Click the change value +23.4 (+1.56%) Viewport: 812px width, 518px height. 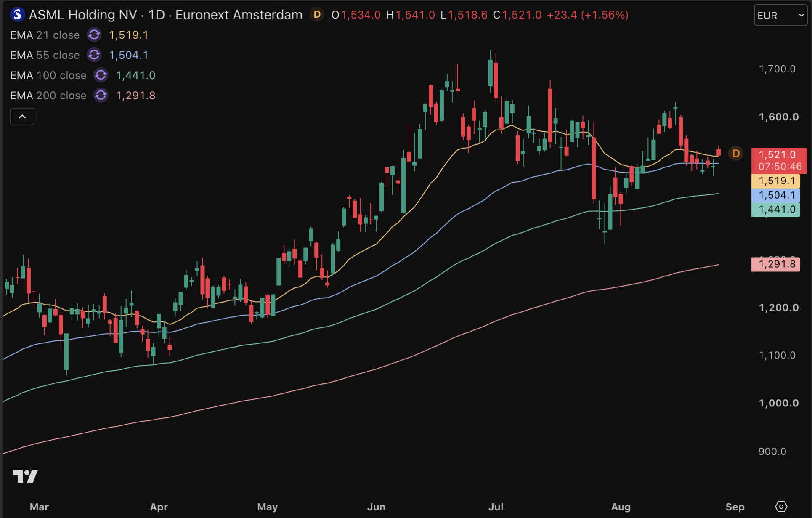click(588, 15)
